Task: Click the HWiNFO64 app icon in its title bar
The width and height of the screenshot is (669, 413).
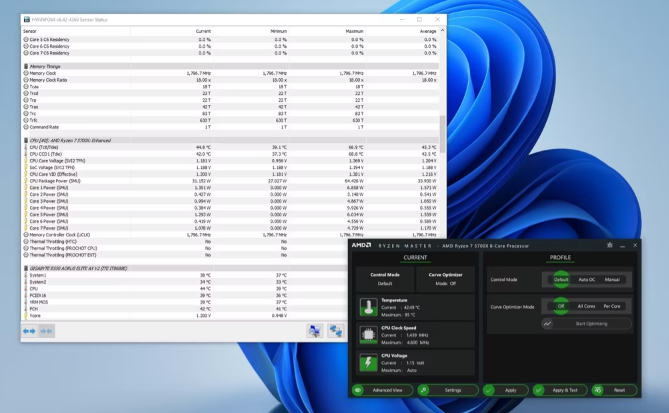Action: [x=26, y=20]
